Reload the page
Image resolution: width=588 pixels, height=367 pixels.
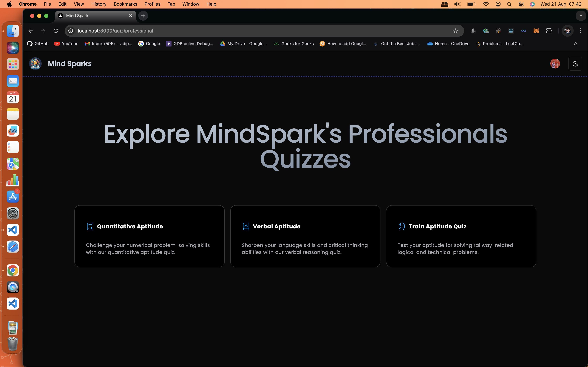[x=56, y=31]
